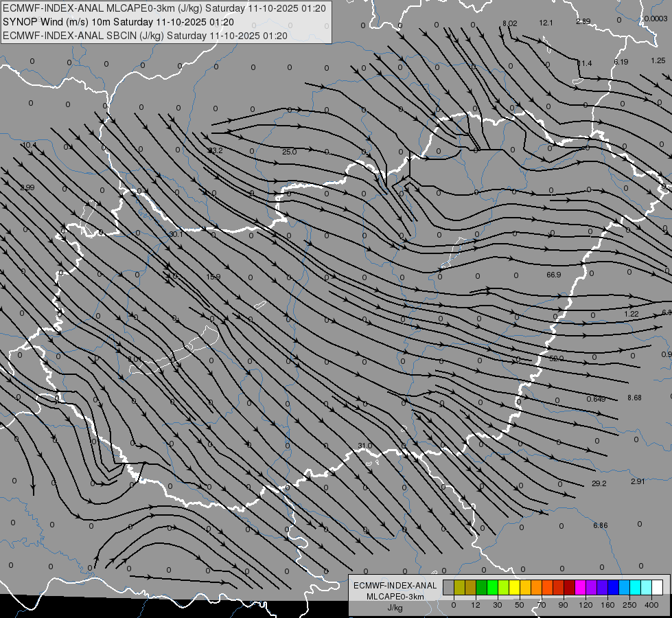Viewport: 672px width, 618px height.
Task: Click the 25.0 map value
Action: pos(289,151)
